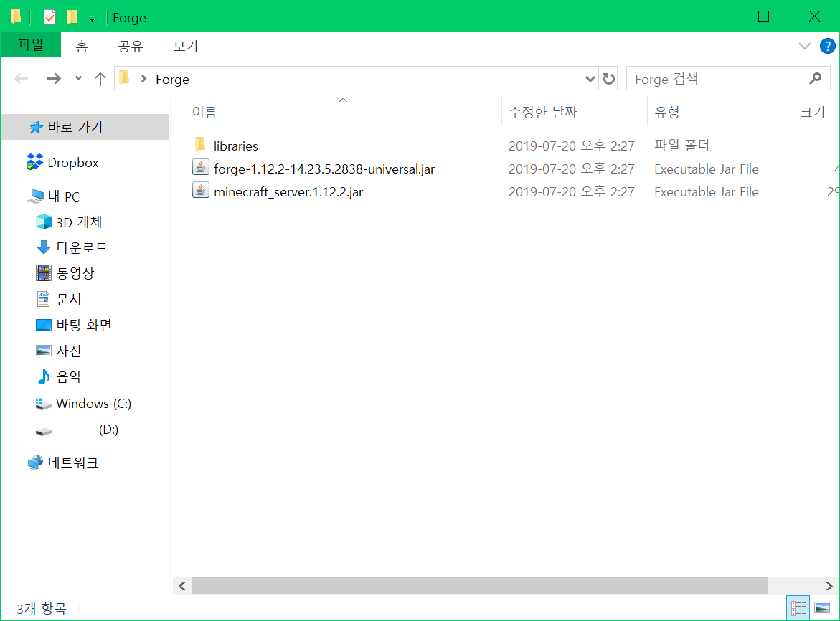The width and height of the screenshot is (840, 621).
Task: Click the Properties checkmark icon in the title bar
Action: click(49, 17)
